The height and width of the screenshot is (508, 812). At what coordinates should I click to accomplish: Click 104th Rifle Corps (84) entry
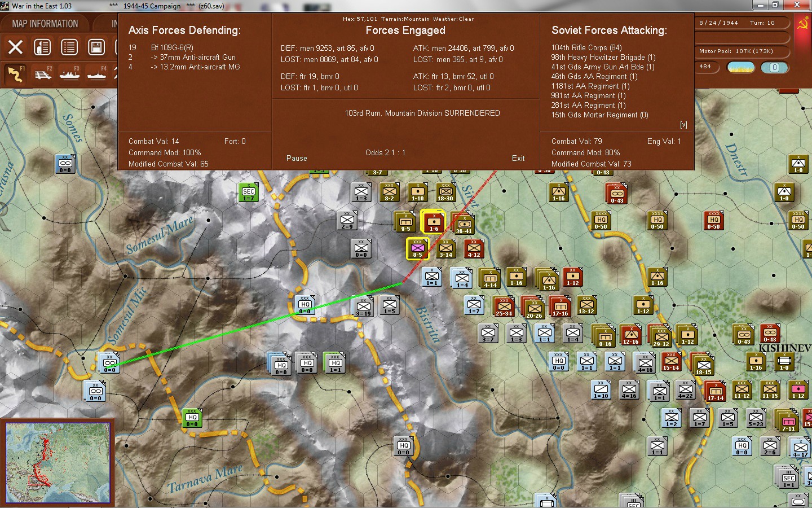pos(586,48)
